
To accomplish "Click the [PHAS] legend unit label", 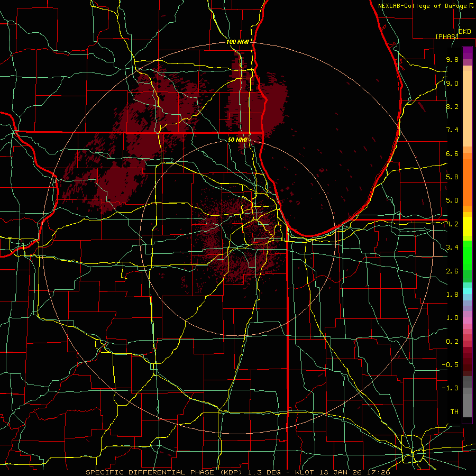I will point(446,36).
